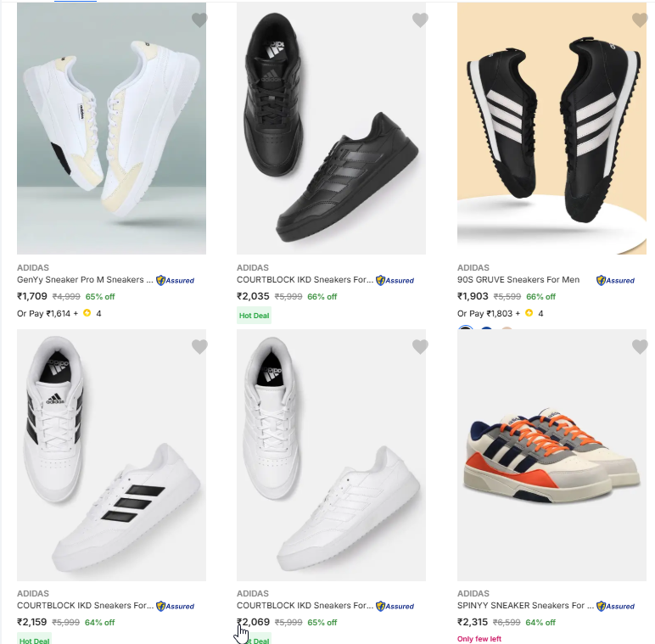View black COURTBLOCK IKD sneaker image
The height and width of the screenshot is (644, 655).
[331, 127]
